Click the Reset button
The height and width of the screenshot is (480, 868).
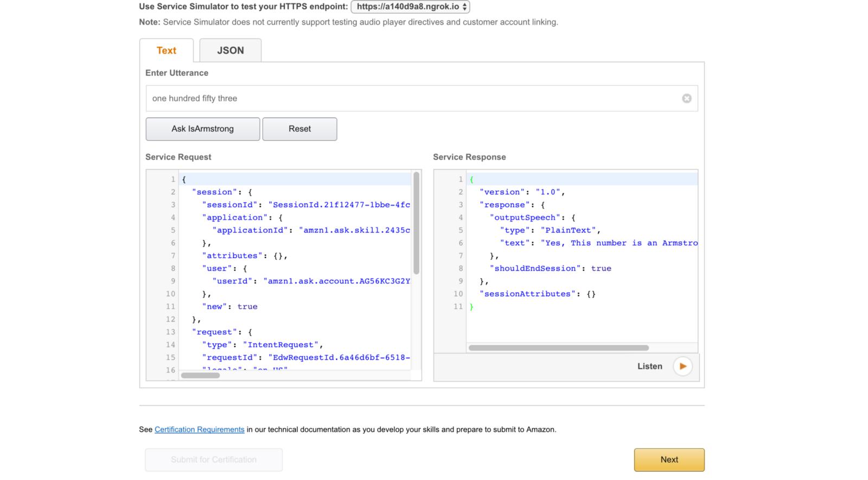point(299,129)
